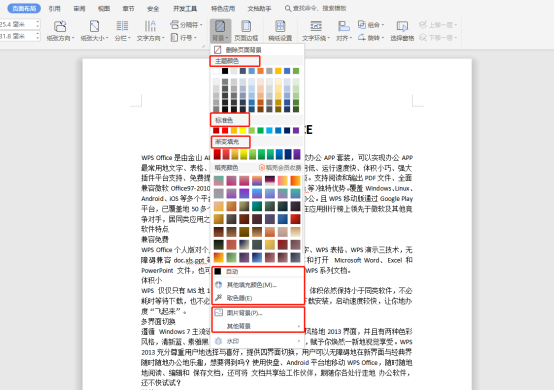The image size is (554, 390).
Task: Pick the red standard color swatch
Action: tap(225, 131)
